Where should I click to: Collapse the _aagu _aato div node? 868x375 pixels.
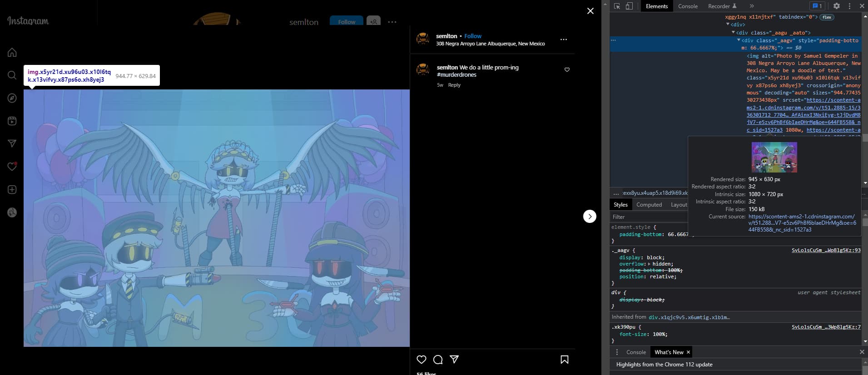point(733,33)
